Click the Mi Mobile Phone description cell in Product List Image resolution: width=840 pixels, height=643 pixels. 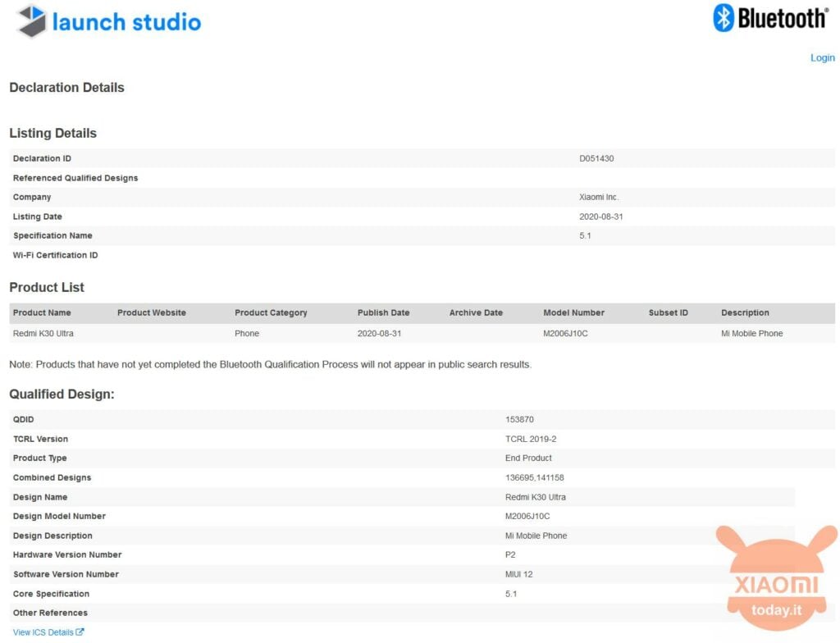pyautogui.click(x=751, y=333)
